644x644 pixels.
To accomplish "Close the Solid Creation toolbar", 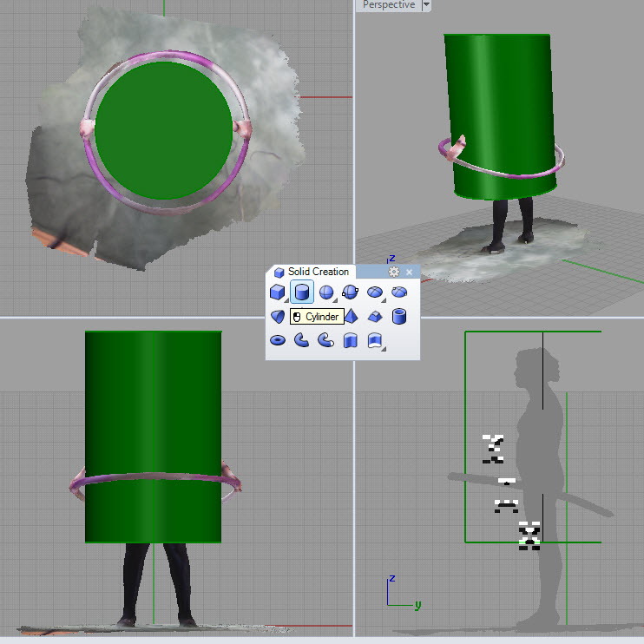I will [x=409, y=272].
